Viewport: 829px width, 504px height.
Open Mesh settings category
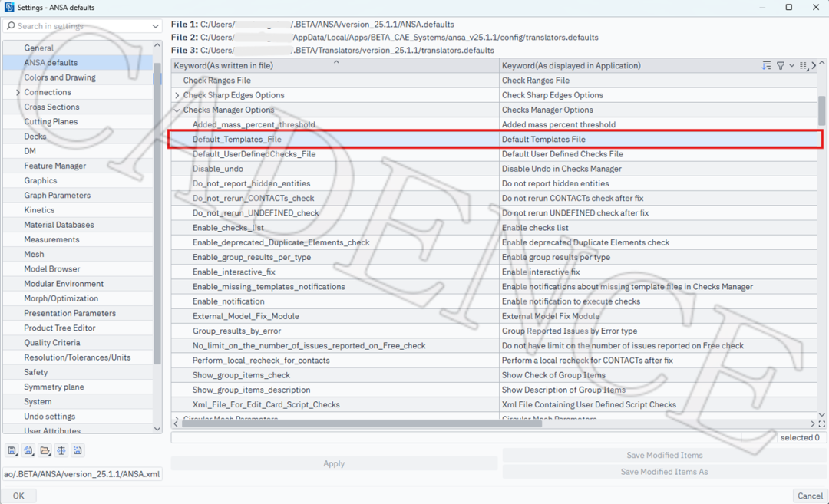point(78,254)
